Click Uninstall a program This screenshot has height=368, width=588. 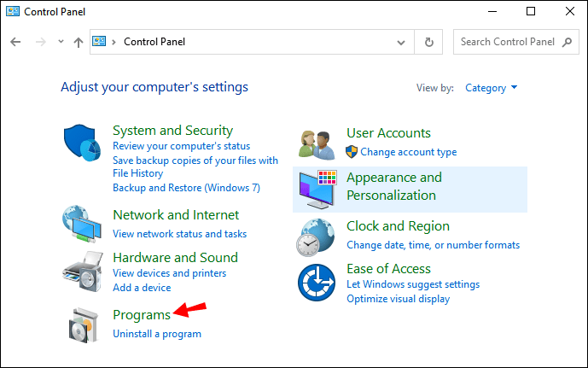click(x=157, y=334)
